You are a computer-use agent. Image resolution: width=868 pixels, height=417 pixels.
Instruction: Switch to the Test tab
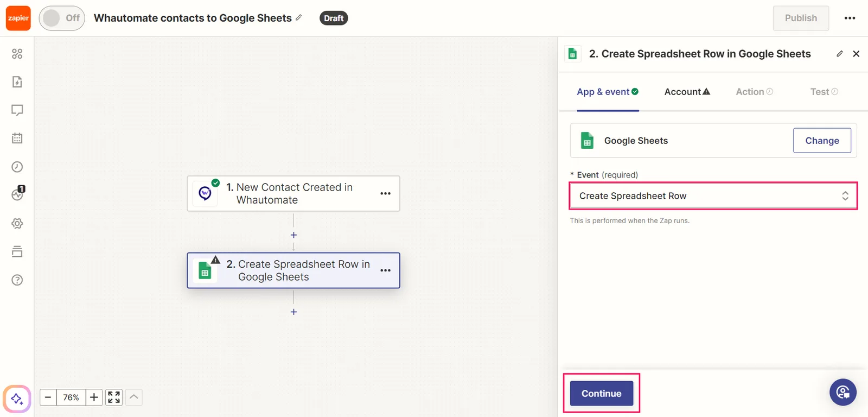point(824,92)
